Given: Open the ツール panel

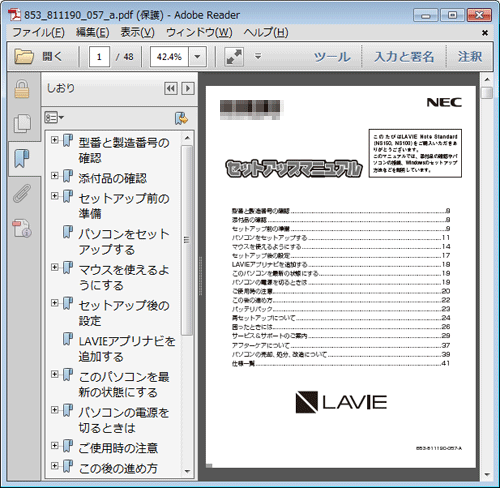Looking at the screenshot, I should tap(332, 57).
